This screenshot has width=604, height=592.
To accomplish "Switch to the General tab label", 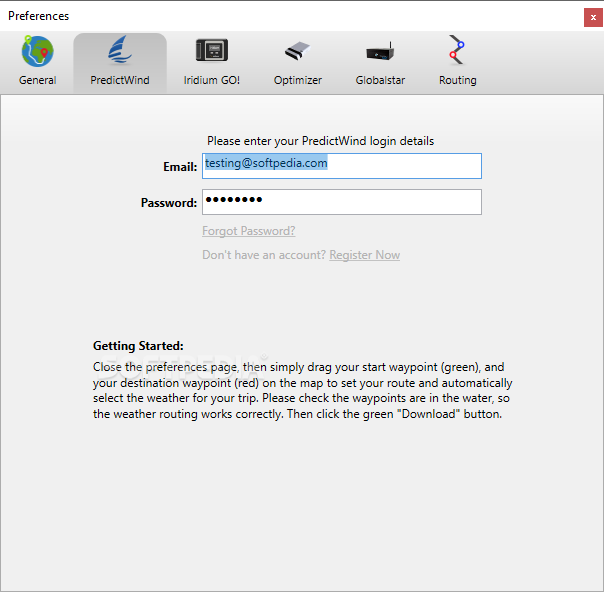I will pyautogui.click(x=37, y=80).
